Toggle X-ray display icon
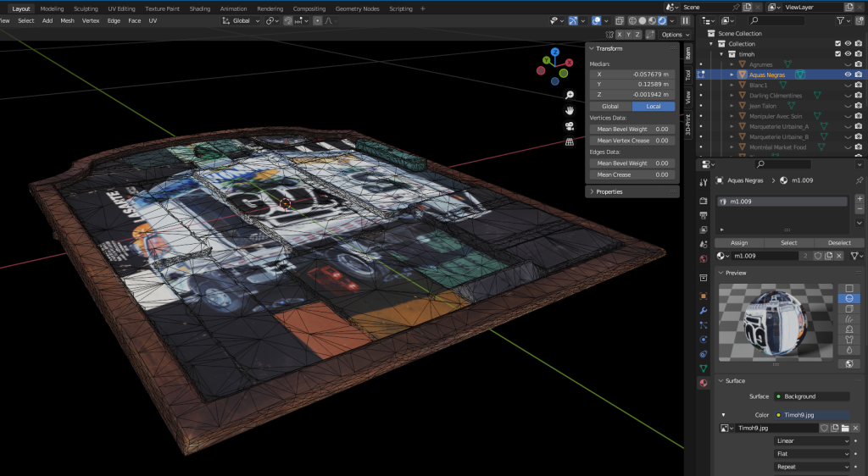 pos(620,20)
